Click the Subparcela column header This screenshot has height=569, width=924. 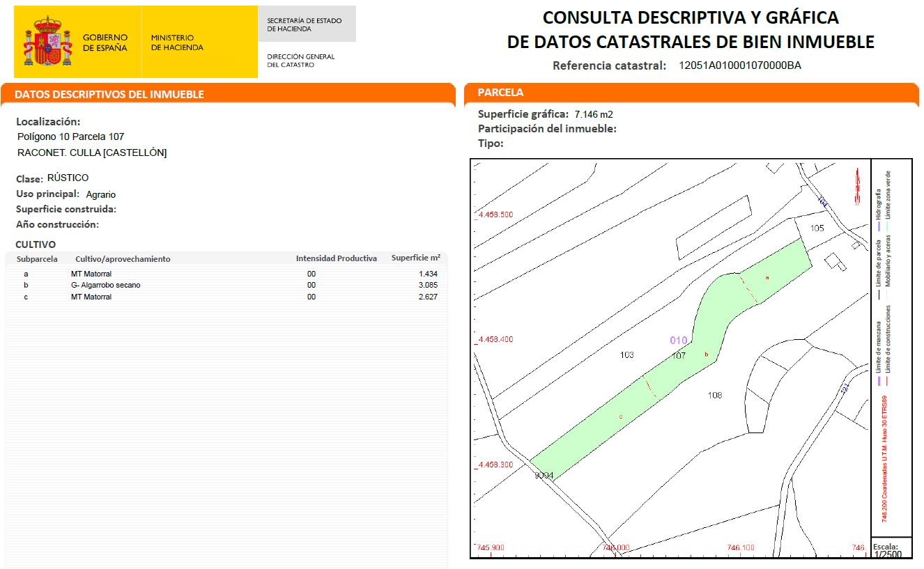click(x=37, y=258)
